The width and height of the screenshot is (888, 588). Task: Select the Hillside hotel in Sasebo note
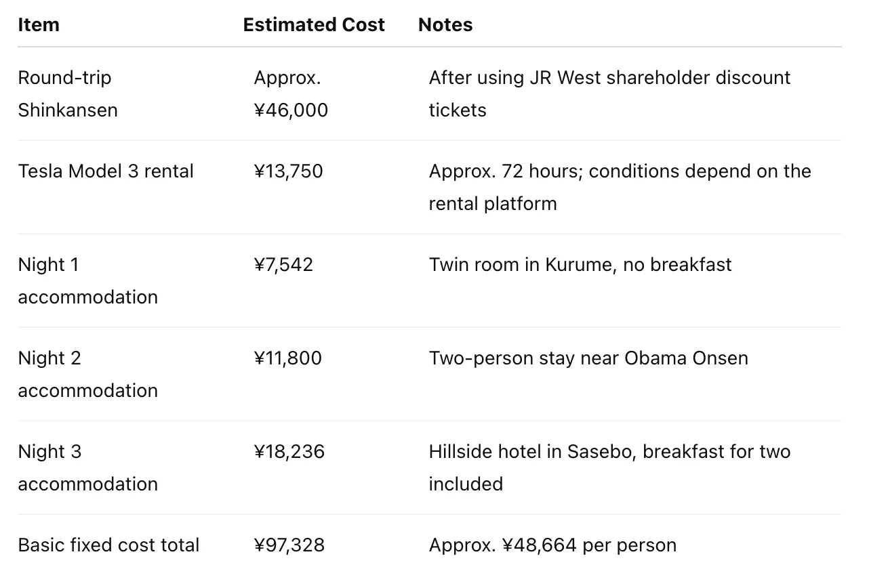(609, 467)
